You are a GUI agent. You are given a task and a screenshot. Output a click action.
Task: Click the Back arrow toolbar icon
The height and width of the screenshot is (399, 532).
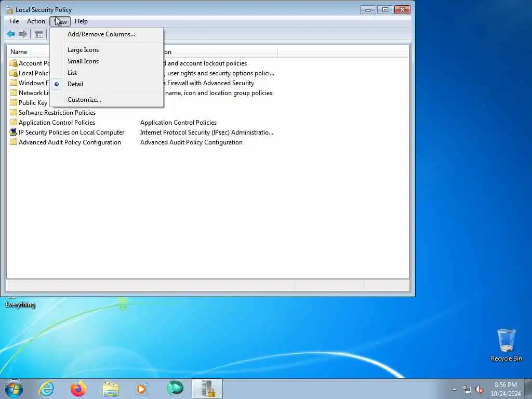[x=11, y=34]
